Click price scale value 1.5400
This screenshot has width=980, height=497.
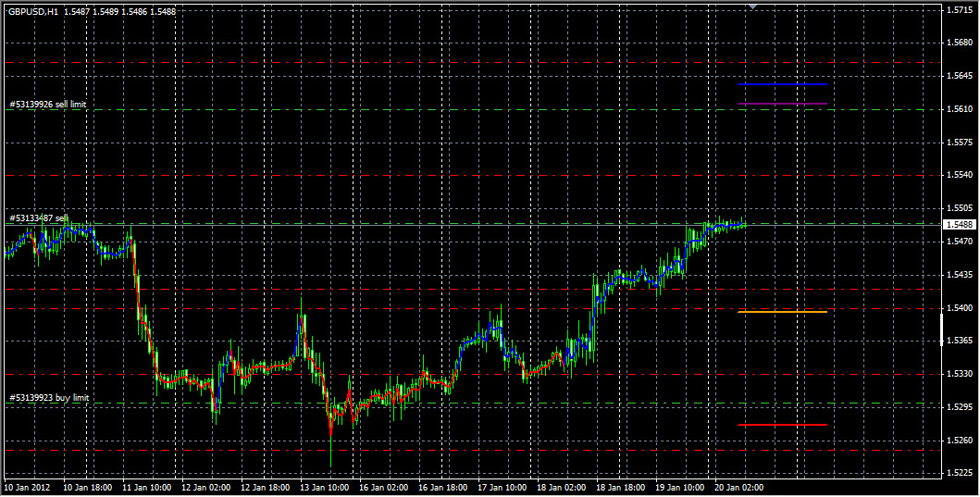960,307
